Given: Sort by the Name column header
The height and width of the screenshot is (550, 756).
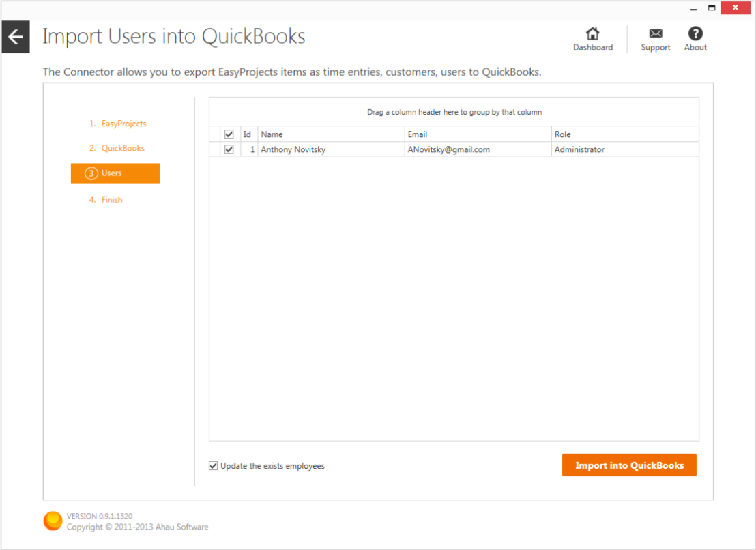Looking at the screenshot, I should [331, 134].
